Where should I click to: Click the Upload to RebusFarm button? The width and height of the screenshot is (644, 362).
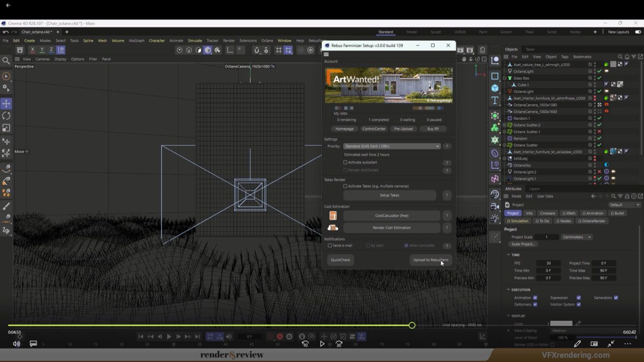tap(430, 260)
